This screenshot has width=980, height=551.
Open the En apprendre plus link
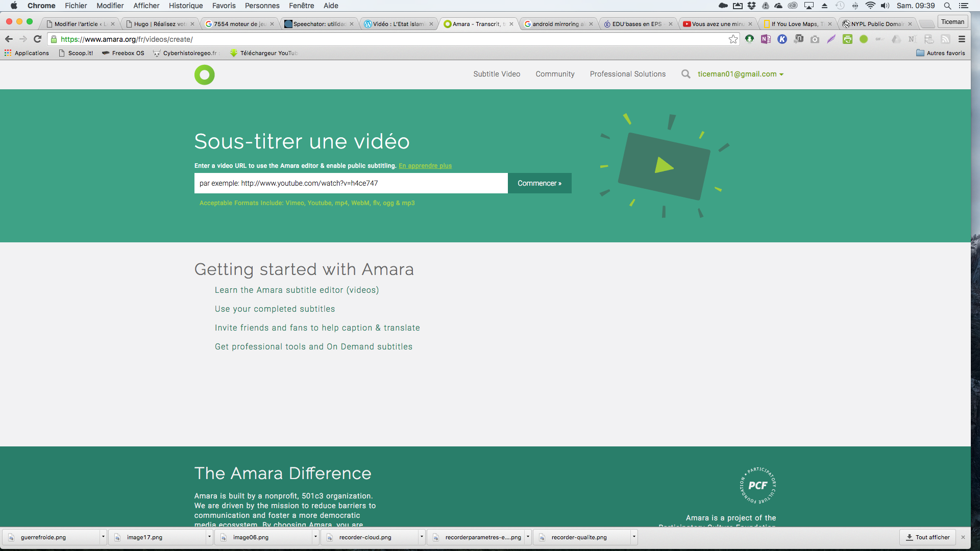(x=425, y=166)
